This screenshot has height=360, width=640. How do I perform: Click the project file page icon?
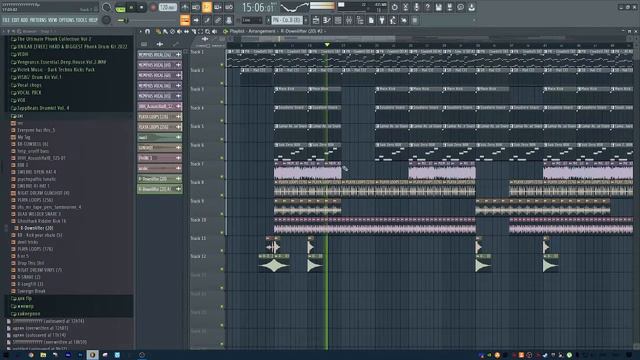(371, 20)
